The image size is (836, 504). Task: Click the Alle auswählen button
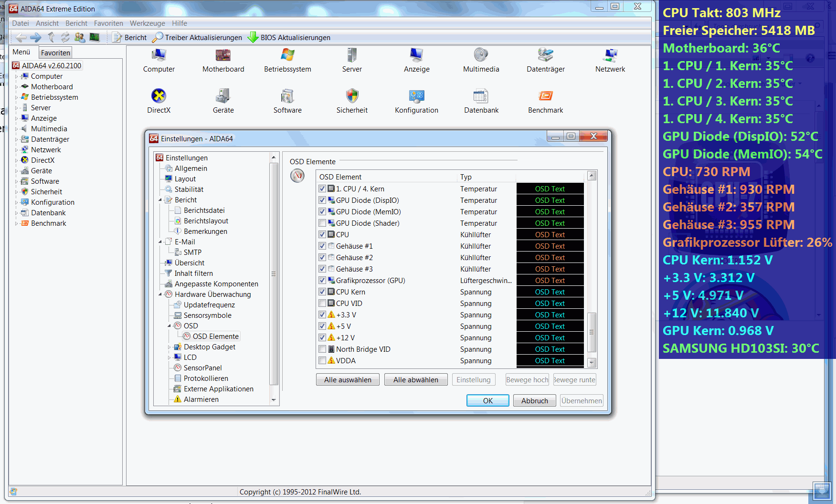348,379
